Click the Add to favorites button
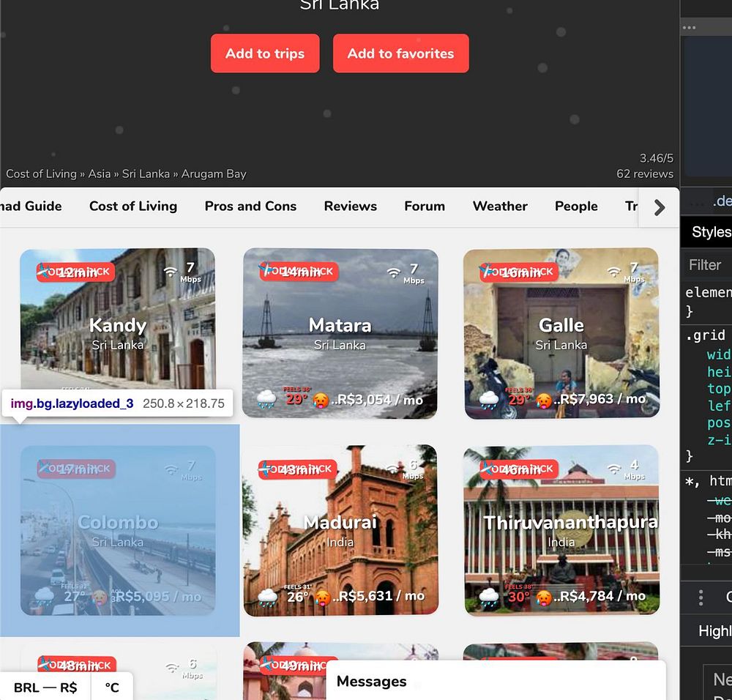The width and height of the screenshot is (732, 700). click(400, 53)
